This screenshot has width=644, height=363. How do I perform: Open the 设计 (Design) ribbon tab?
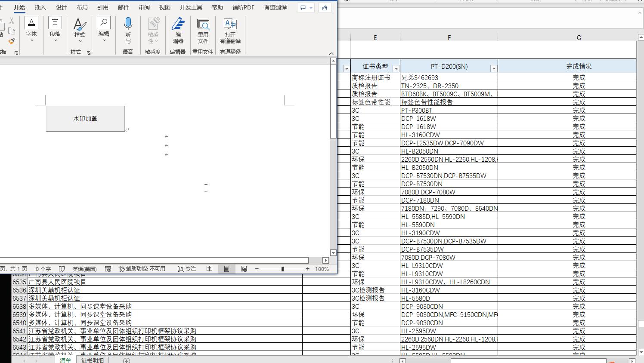click(61, 7)
